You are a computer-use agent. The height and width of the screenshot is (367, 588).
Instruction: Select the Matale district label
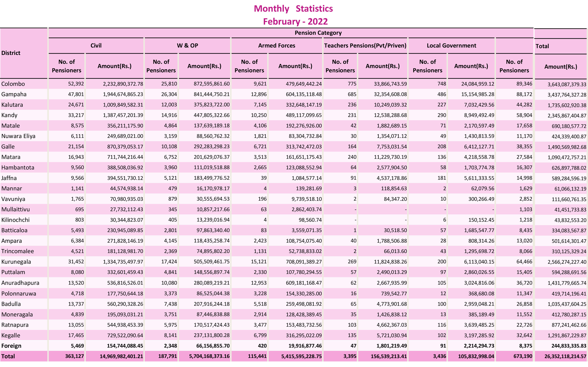[11, 126]
